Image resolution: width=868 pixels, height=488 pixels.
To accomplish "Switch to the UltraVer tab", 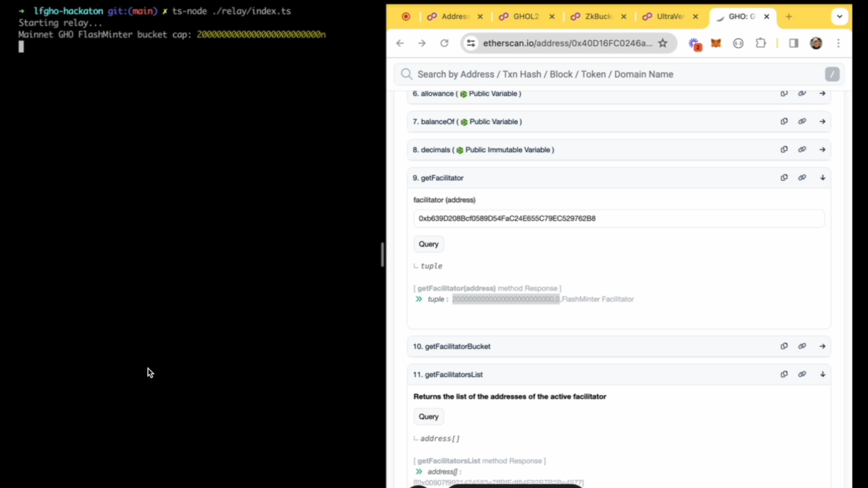I will pos(670,17).
